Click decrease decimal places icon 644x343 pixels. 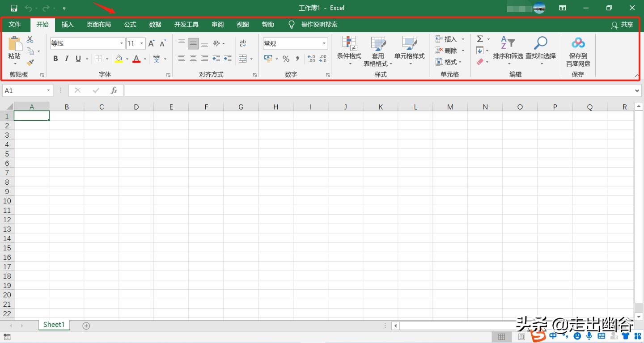click(323, 59)
